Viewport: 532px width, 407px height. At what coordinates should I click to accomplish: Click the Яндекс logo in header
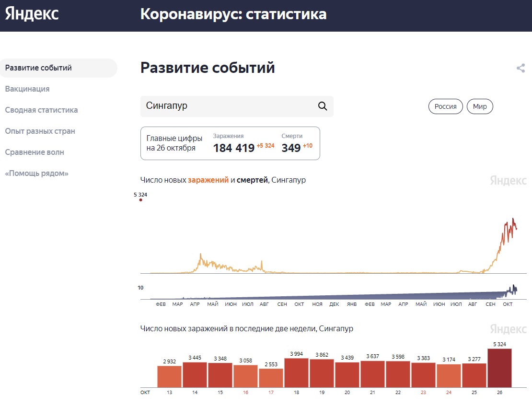(x=32, y=14)
